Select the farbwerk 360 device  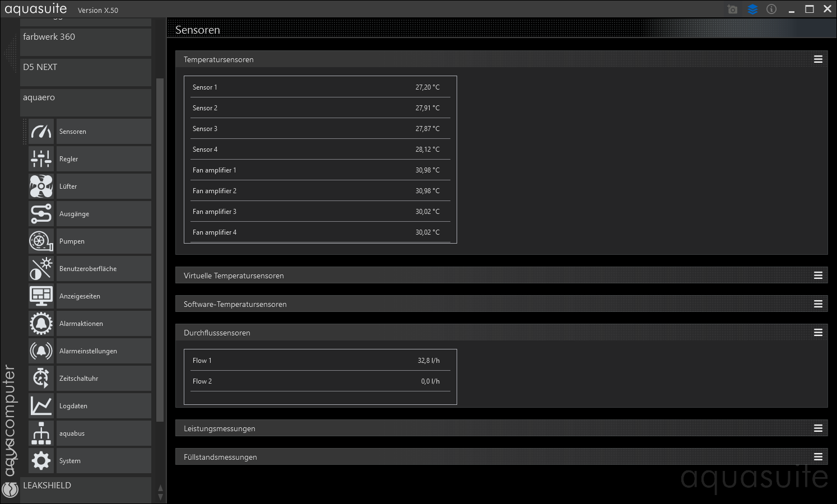point(86,42)
